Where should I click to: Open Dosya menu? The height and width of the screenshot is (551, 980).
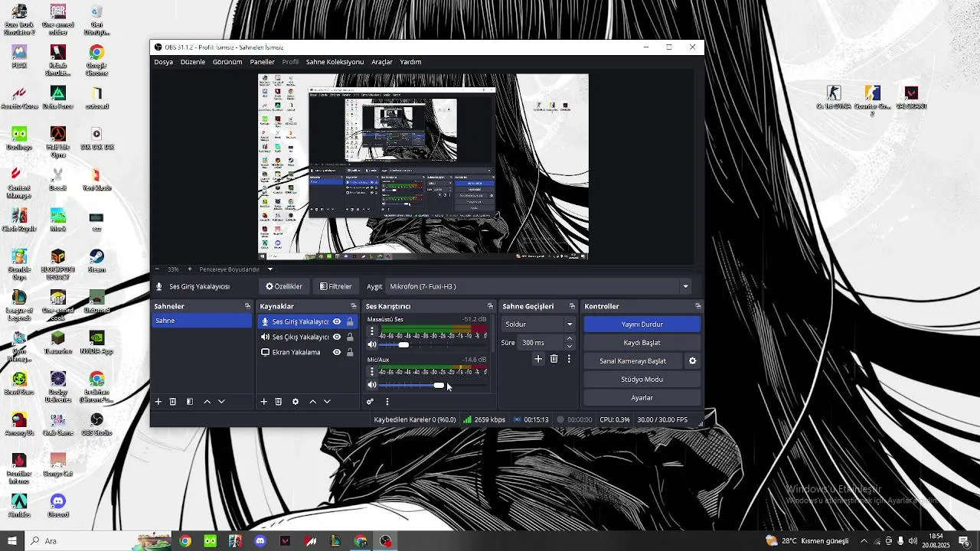pos(164,62)
